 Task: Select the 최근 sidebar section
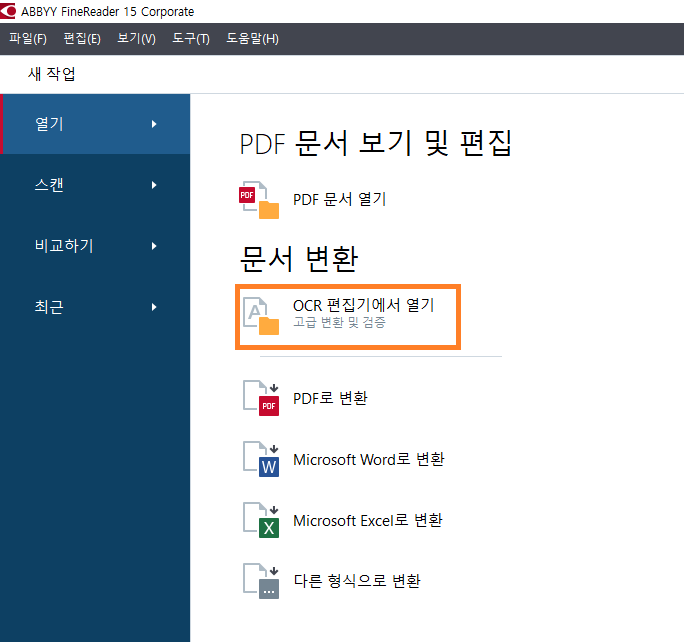(x=95, y=307)
